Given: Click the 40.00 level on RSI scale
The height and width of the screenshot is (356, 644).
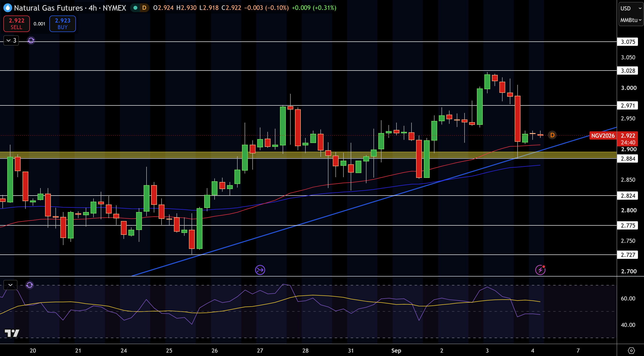Looking at the screenshot, I should click(x=628, y=325).
